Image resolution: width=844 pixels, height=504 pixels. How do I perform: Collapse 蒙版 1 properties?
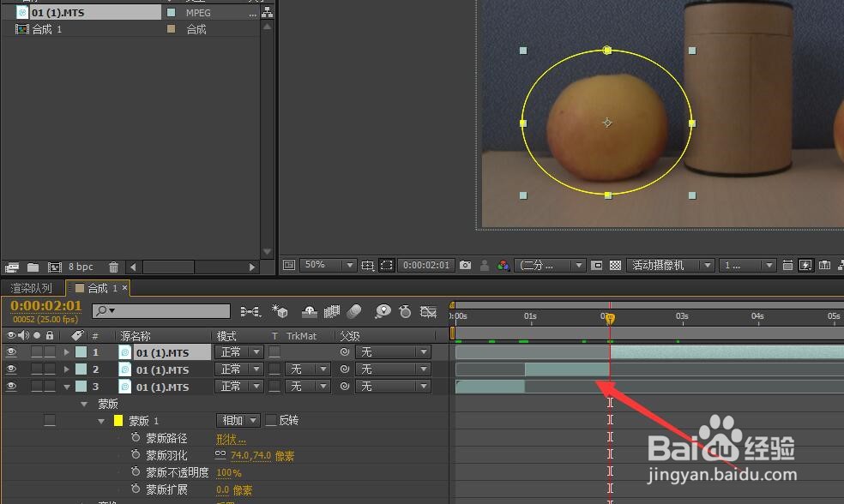pos(101,421)
